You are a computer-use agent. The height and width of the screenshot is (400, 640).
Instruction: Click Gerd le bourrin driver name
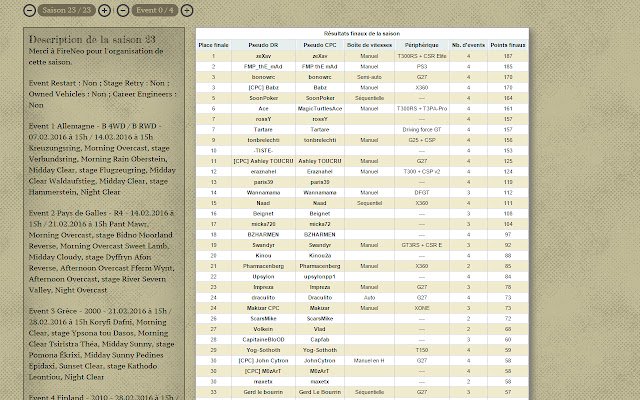click(x=263, y=392)
